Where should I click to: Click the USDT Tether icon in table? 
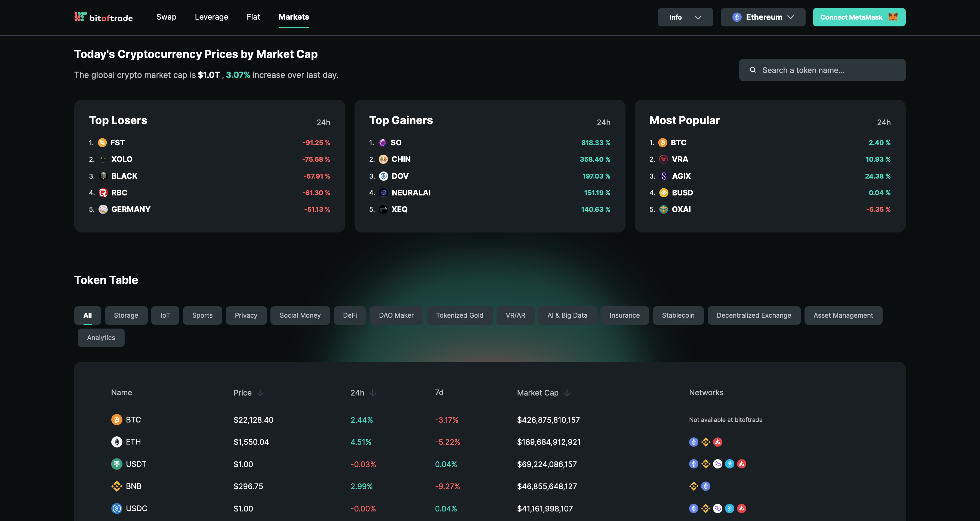tap(116, 464)
